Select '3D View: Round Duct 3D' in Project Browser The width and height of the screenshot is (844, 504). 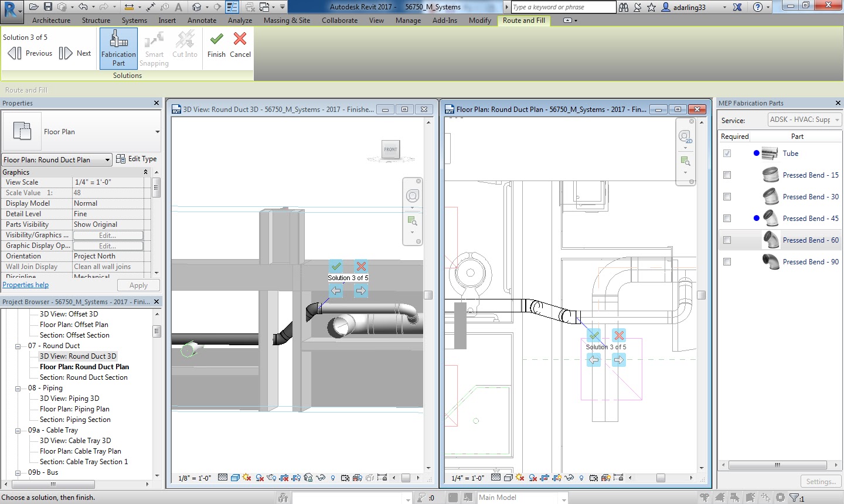coord(78,356)
